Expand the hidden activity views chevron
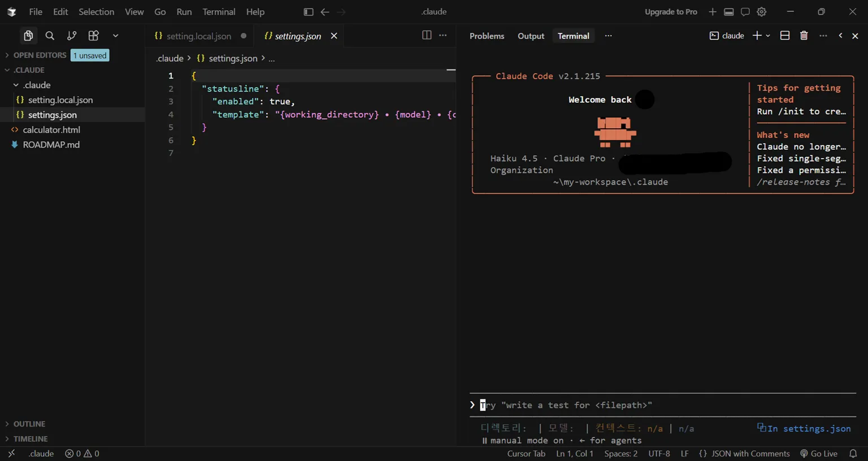 [115, 36]
